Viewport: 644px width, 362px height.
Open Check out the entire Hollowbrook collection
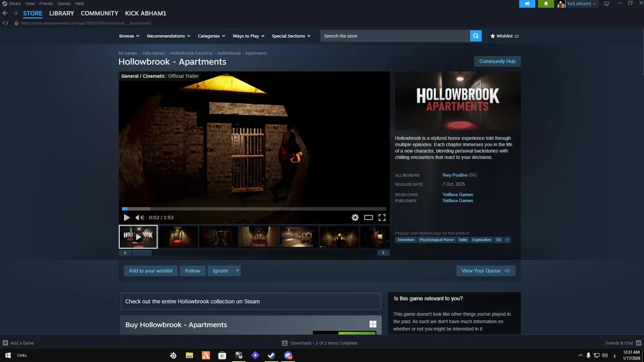pyautogui.click(x=251, y=301)
